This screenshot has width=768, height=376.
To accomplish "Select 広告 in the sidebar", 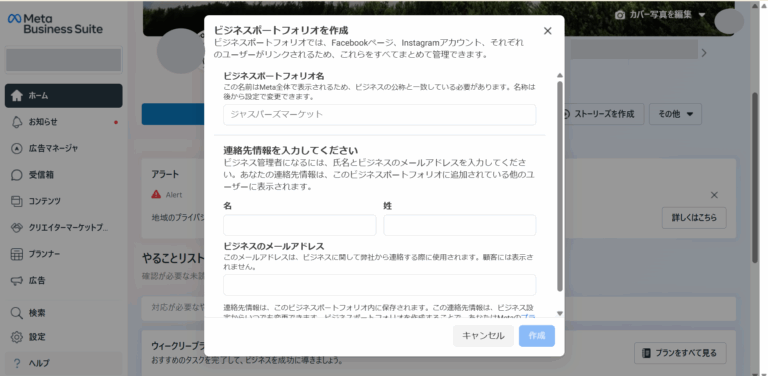I will click(64, 281).
